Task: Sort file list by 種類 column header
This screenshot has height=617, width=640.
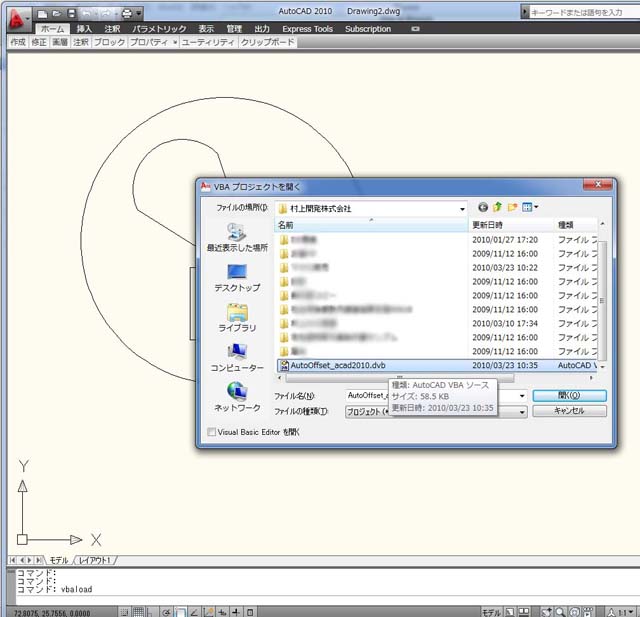Action: (576, 225)
